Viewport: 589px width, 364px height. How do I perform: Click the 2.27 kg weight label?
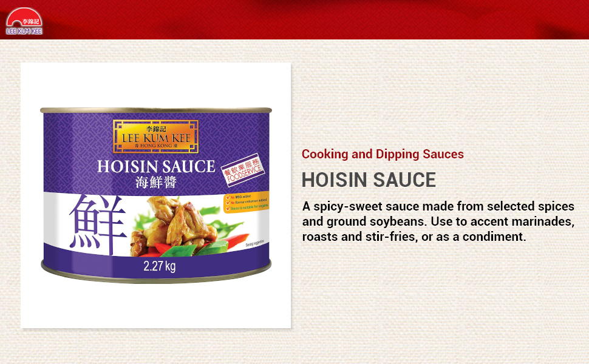point(159,266)
